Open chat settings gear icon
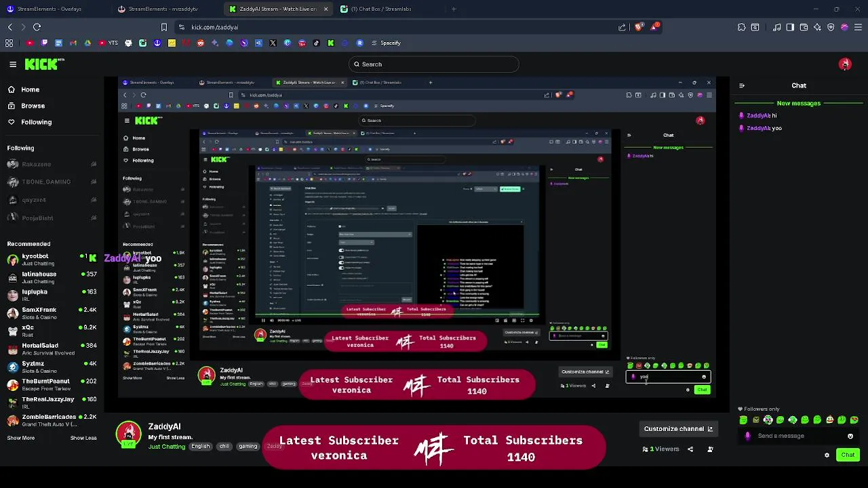Image resolution: width=868 pixels, height=488 pixels. click(827, 455)
